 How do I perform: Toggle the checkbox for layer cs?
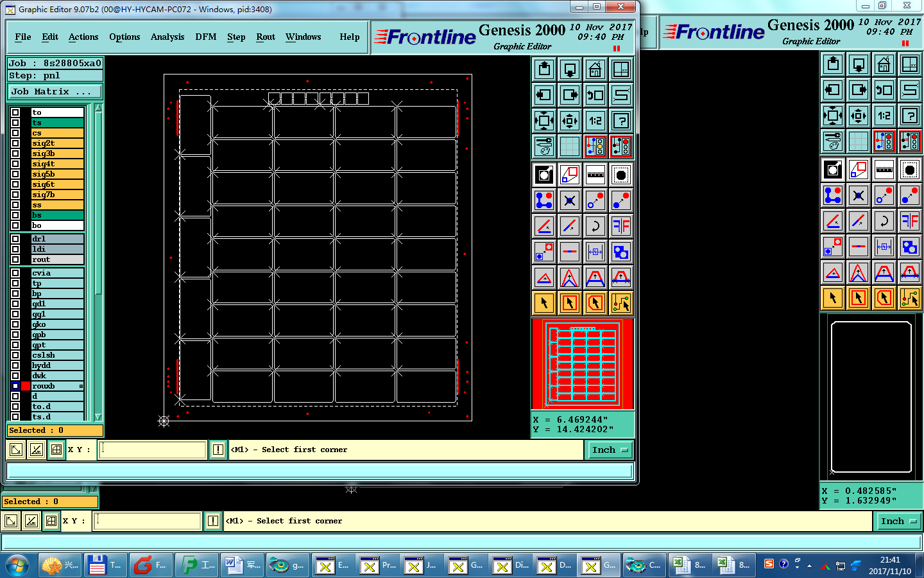(x=15, y=133)
